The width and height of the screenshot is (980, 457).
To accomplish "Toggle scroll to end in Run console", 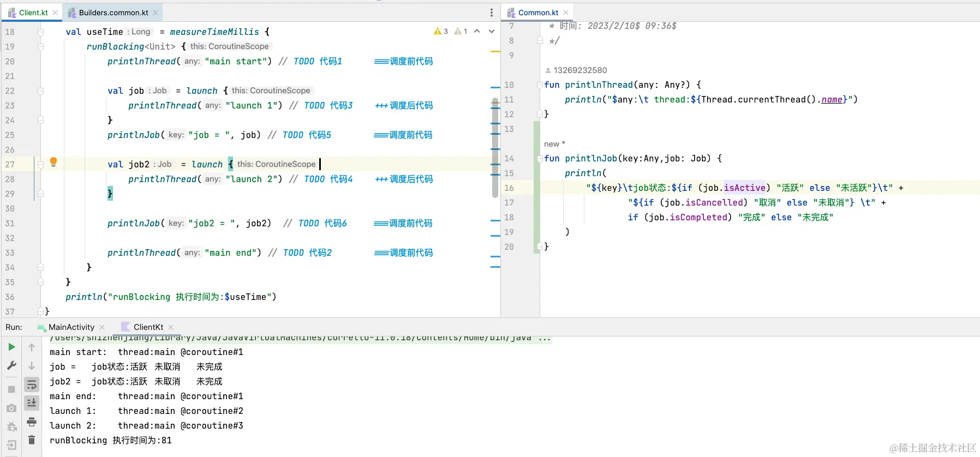I will click(32, 403).
